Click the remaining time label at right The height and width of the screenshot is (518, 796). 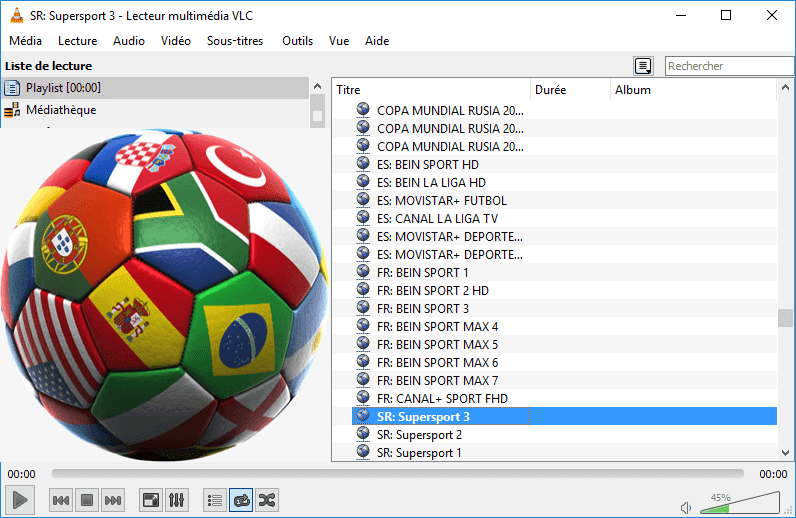[x=773, y=474]
